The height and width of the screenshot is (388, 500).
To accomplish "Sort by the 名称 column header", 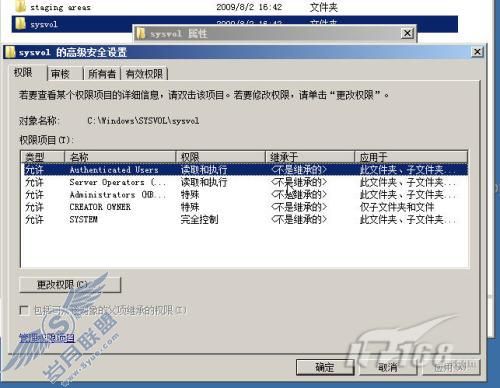I will pyautogui.click(x=120, y=157).
